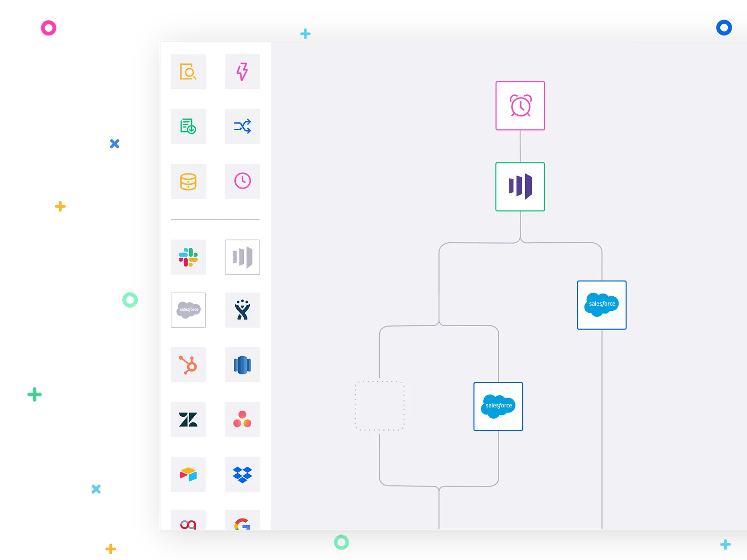Click the empty dotted placeholder step
747x560 pixels.
(x=380, y=406)
